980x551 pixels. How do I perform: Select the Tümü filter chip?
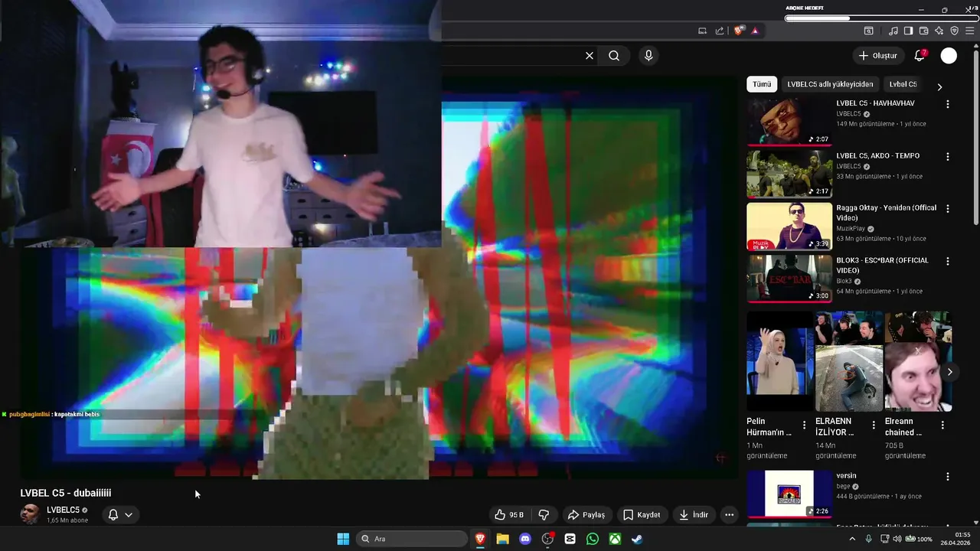(762, 84)
